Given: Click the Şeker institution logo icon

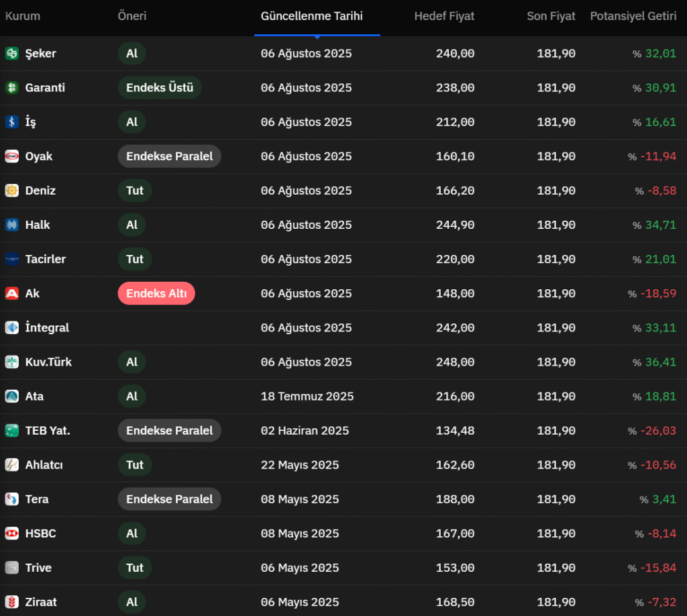Looking at the screenshot, I should pos(12,54).
